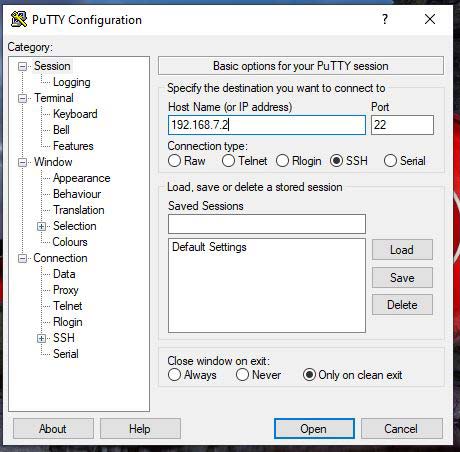Open the Logging category
This screenshot has height=452, width=460.
pyautogui.click(x=72, y=82)
